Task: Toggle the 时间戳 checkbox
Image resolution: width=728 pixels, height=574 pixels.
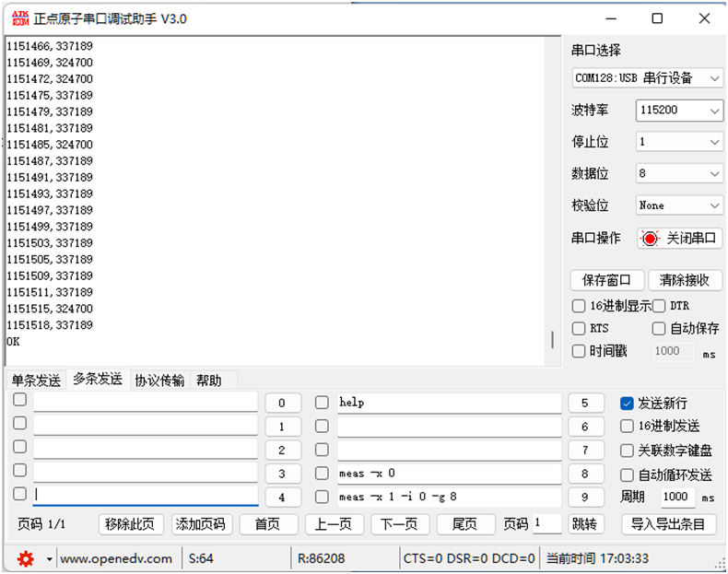Action: pyautogui.click(x=579, y=351)
